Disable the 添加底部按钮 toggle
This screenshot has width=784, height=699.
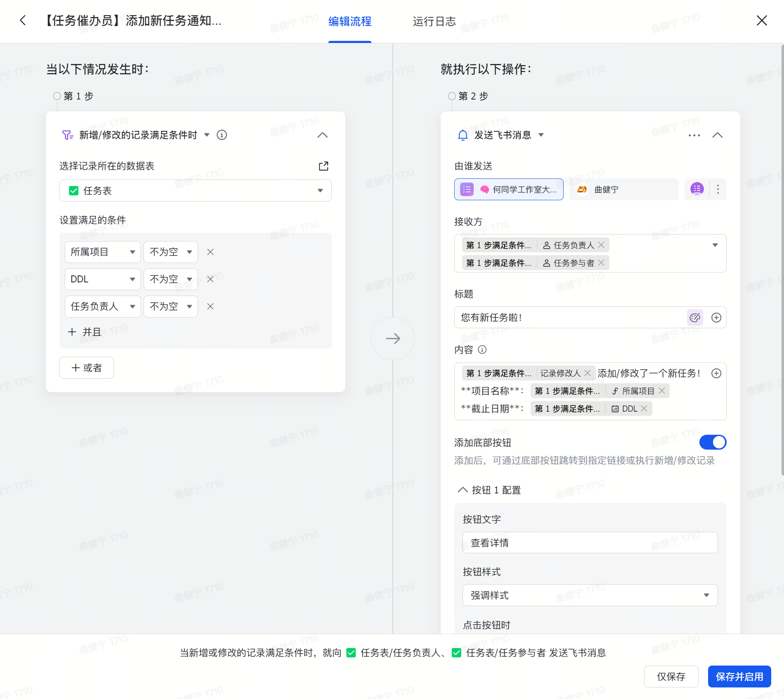pyautogui.click(x=713, y=442)
